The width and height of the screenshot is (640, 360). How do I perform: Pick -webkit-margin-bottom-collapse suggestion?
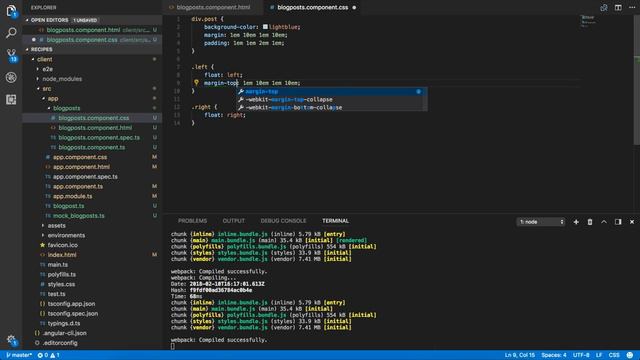(332, 107)
